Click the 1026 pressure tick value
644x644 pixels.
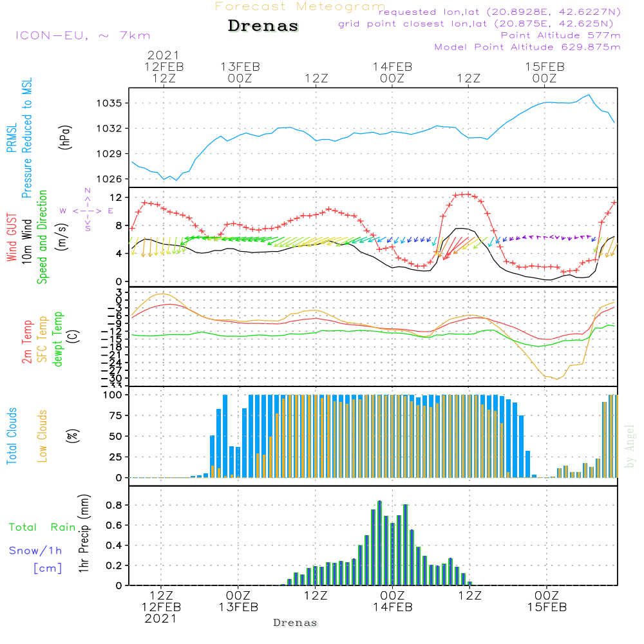click(x=109, y=179)
